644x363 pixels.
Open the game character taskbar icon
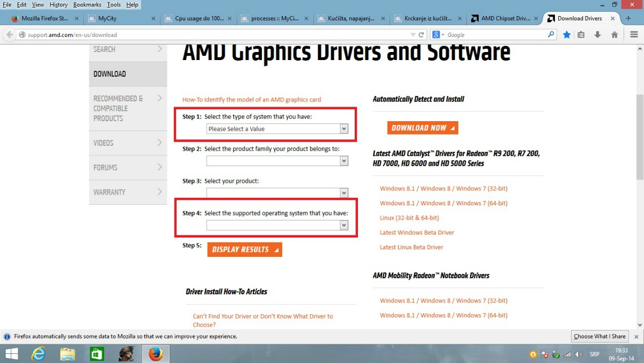(126, 354)
